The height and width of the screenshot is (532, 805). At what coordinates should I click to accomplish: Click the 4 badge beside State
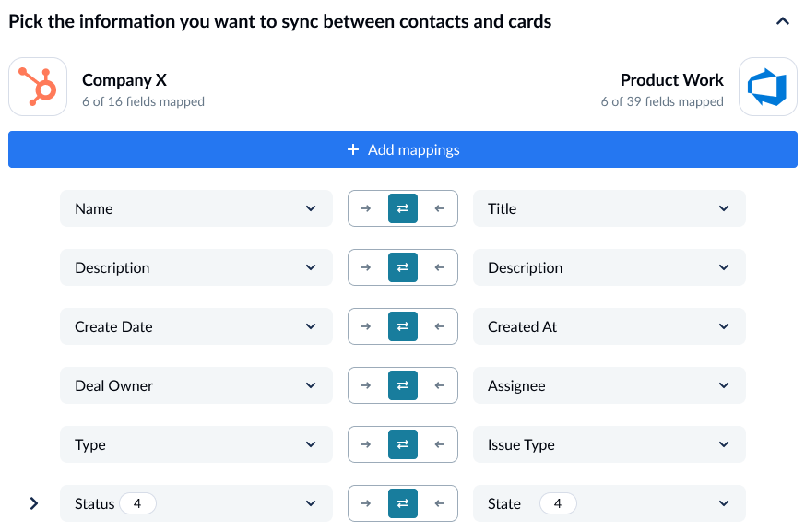[558, 503]
